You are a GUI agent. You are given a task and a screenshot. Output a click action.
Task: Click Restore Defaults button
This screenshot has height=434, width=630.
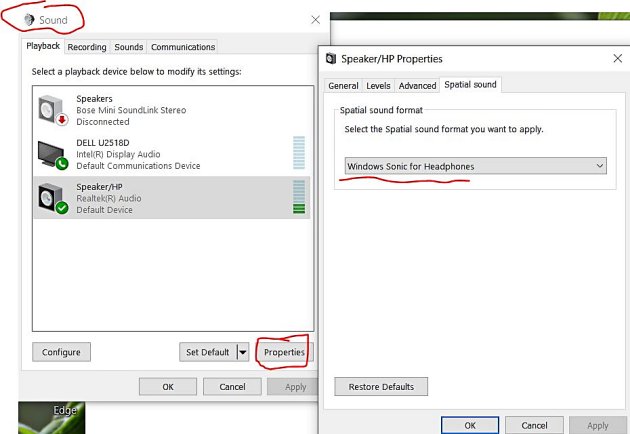tap(381, 387)
